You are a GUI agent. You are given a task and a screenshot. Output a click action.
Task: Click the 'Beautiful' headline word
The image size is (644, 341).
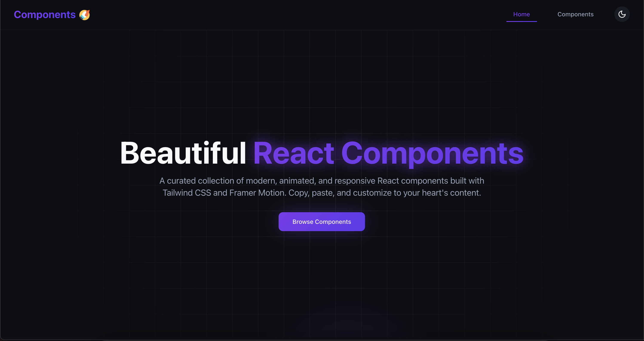[x=183, y=153]
